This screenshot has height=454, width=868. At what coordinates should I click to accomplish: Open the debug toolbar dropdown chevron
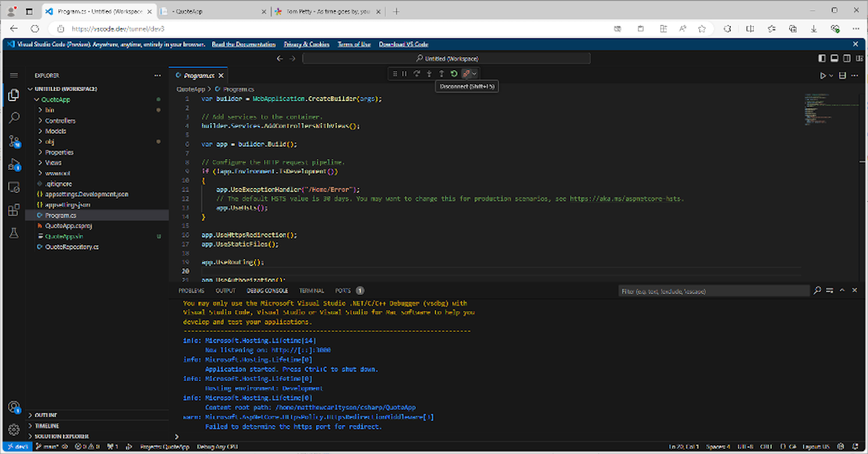tap(475, 73)
